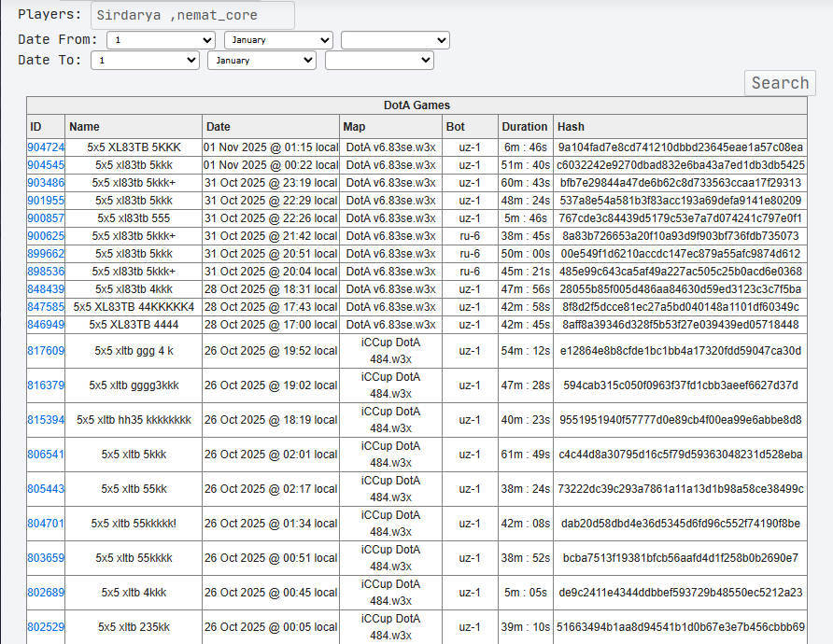Click date 26 Oct 2025 @ 19:52 local
Image resolution: width=833 pixels, height=644 pixels.
[271, 351]
